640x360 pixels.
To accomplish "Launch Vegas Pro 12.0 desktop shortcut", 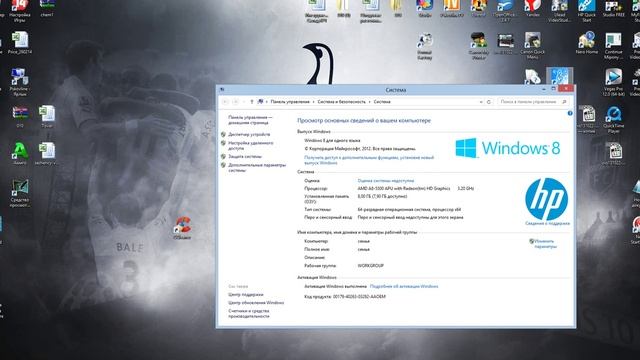I will click(x=613, y=82).
